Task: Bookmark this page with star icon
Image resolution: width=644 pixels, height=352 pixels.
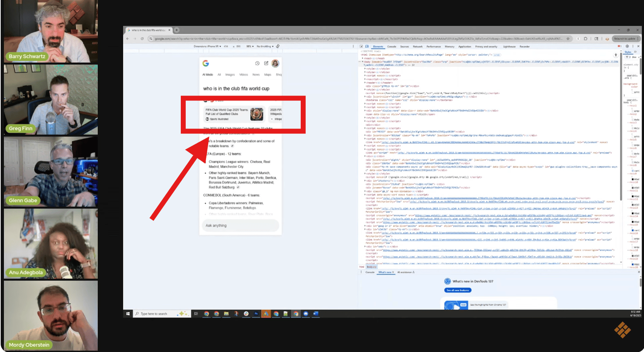Action: [x=568, y=39]
